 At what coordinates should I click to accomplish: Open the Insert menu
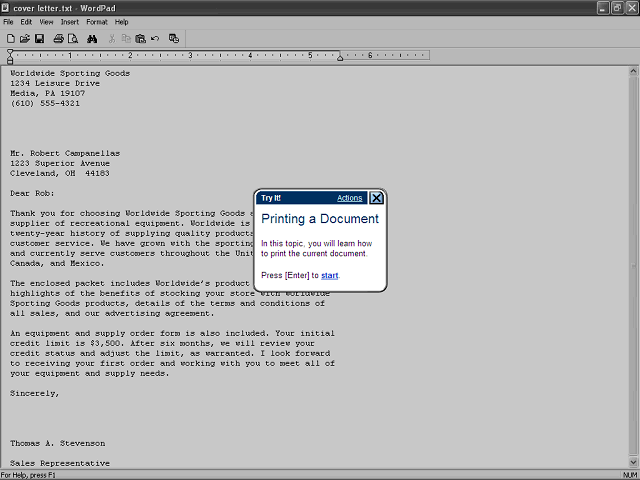coord(70,22)
